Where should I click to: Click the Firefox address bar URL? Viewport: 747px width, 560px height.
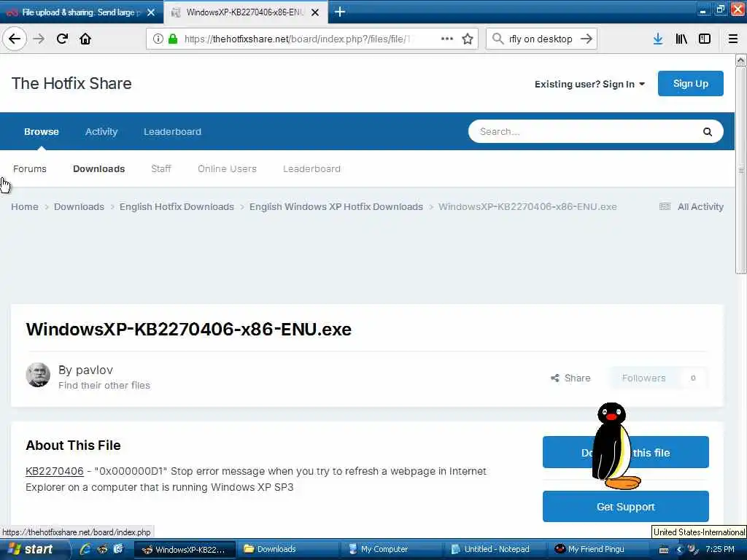297,39
